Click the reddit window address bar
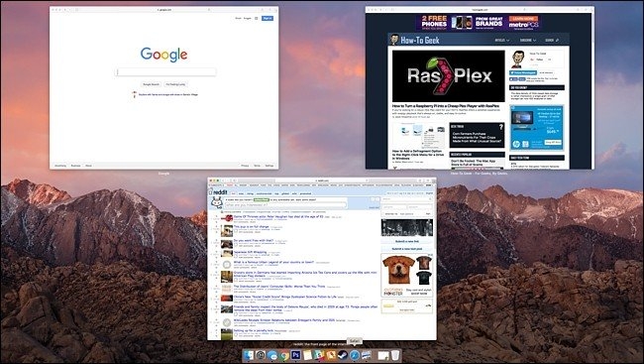 coord(322,181)
